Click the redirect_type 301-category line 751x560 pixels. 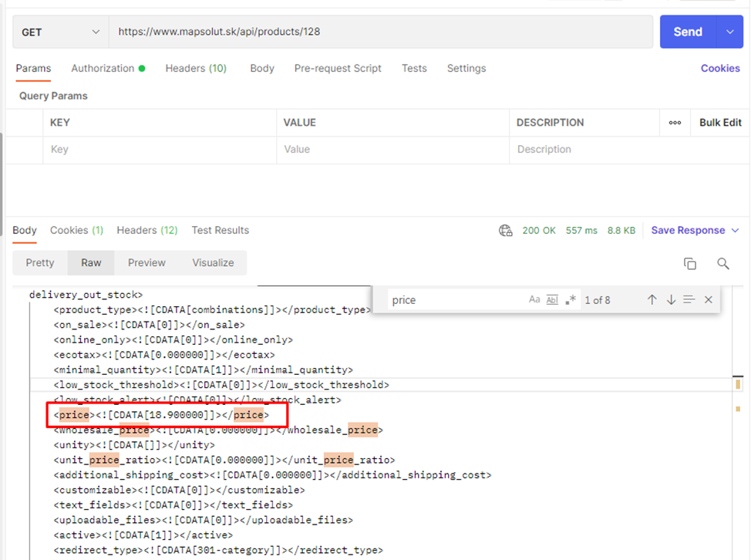(x=218, y=550)
